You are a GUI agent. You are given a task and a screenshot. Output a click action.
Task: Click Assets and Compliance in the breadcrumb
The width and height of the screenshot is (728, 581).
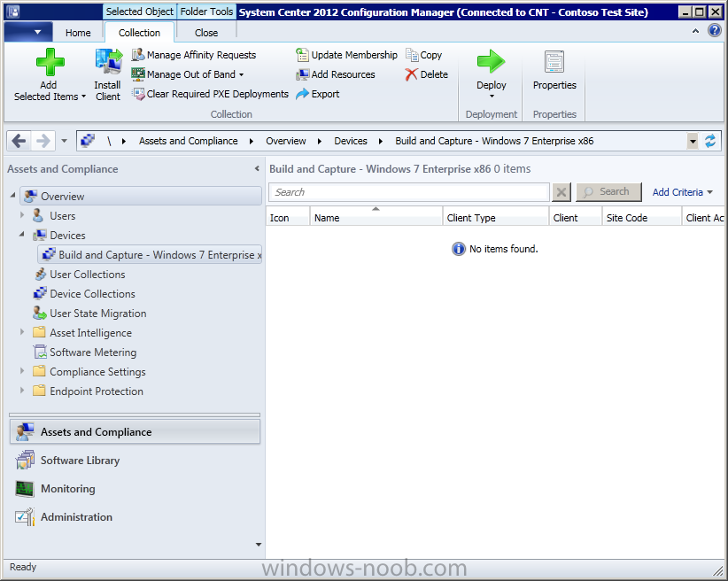tap(188, 141)
